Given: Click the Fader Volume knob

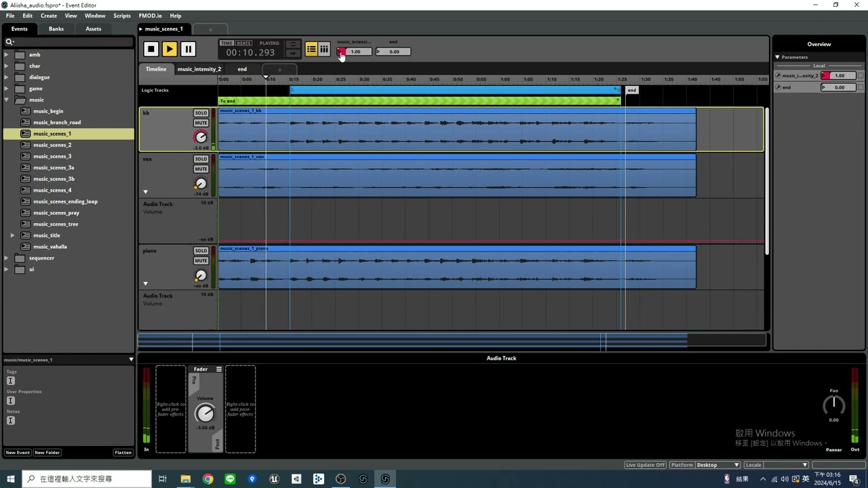Looking at the screenshot, I should (204, 413).
